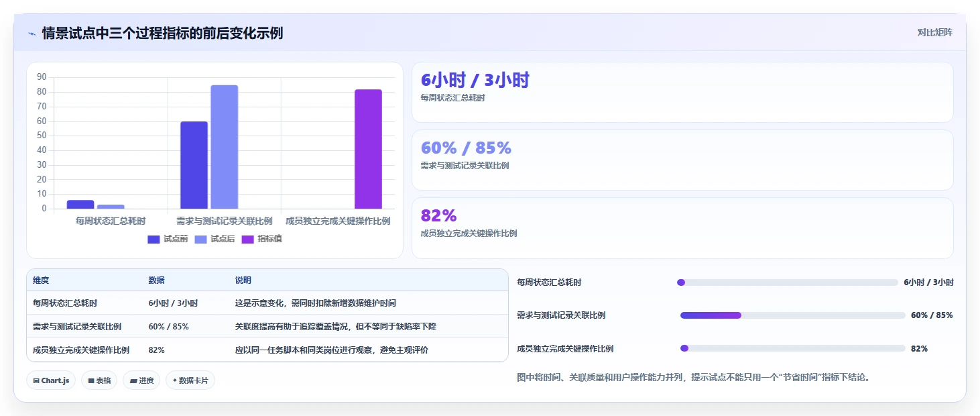Viewport: 980px width, 416px height.
Task: Click the chart x-axis label 需求与测试记录关联比例
Action: 224,221
